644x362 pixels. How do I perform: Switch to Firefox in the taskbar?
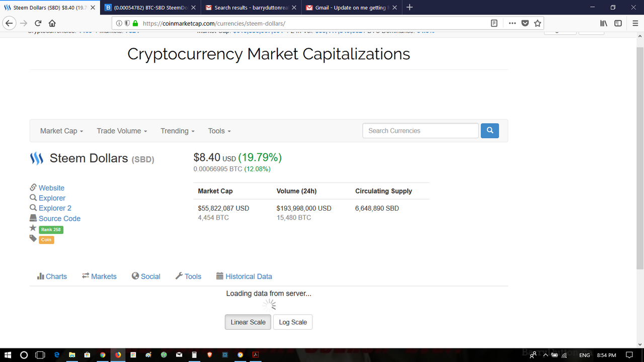pos(118,355)
